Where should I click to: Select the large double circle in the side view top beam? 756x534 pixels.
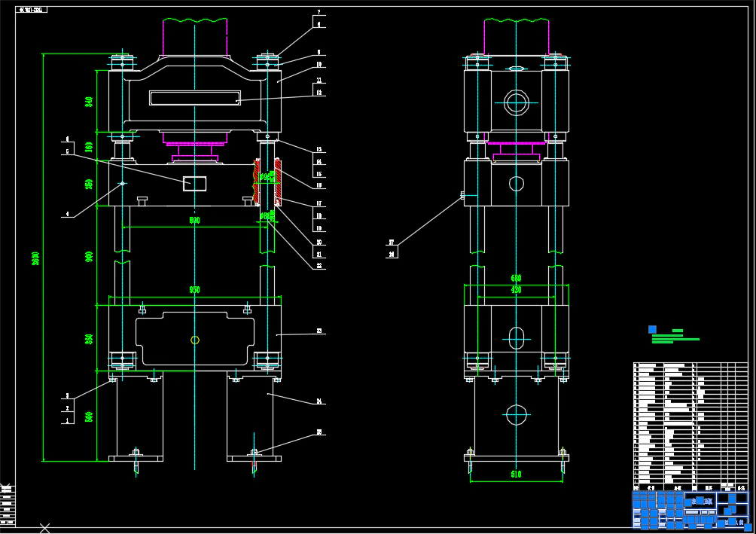coord(516,102)
